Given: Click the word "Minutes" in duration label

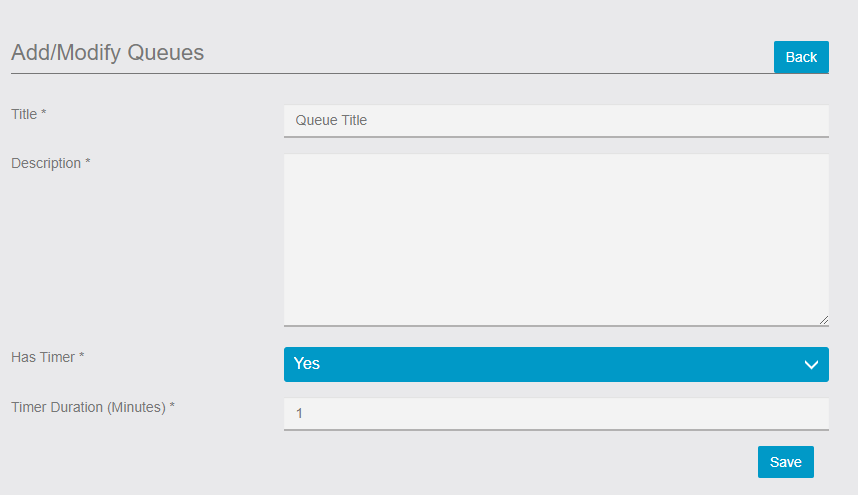Looking at the screenshot, I should point(136,407).
